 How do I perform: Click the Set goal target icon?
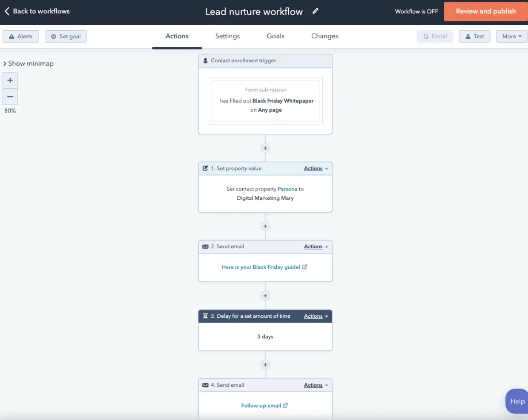pos(53,36)
